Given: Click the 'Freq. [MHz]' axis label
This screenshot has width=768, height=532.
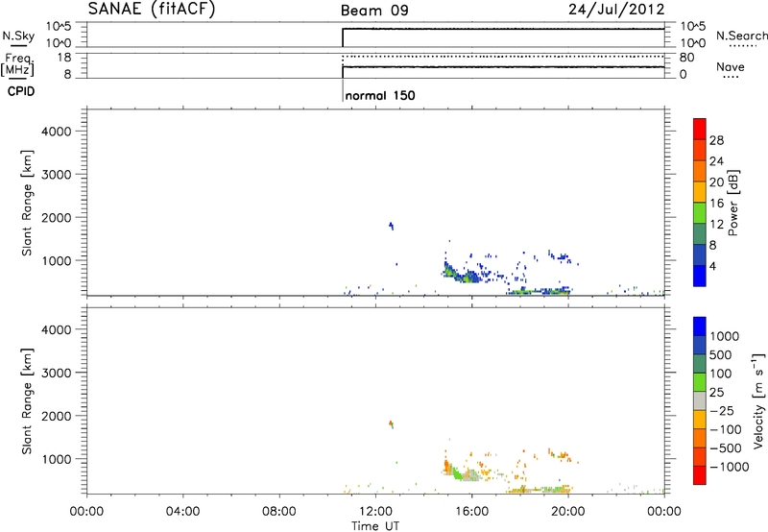Looking at the screenshot, I should coord(17,64).
